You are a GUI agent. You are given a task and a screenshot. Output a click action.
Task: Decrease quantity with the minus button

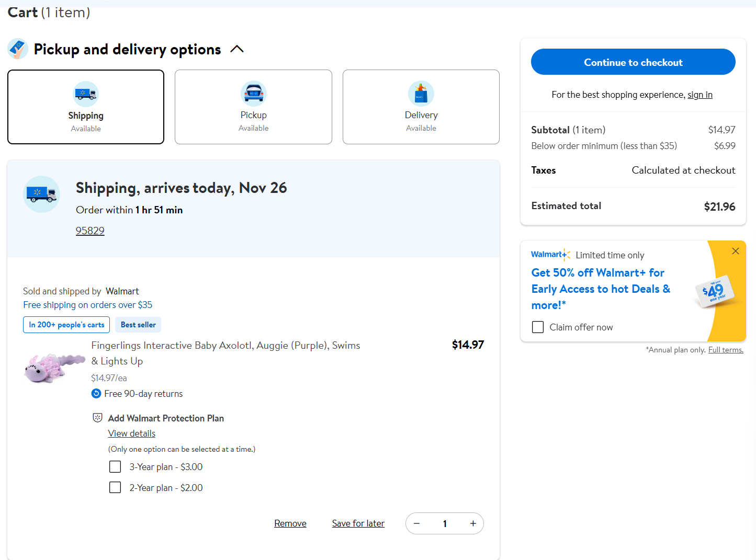[x=417, y=523]
